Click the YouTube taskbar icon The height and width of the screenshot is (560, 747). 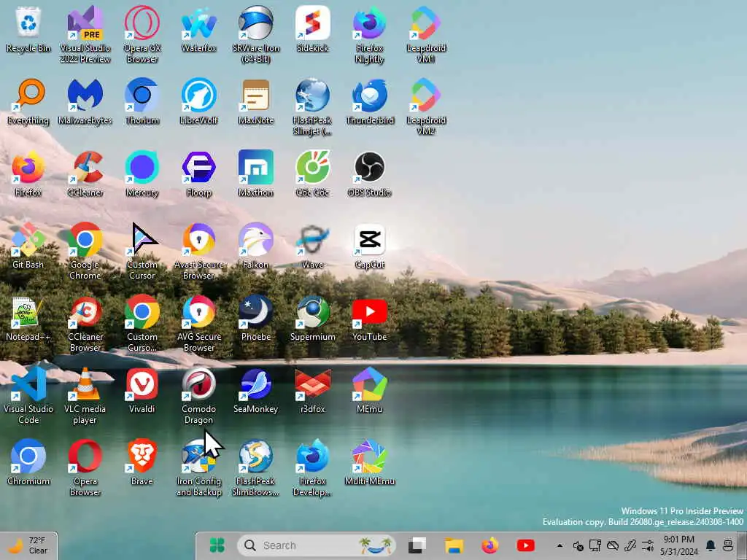525,545
